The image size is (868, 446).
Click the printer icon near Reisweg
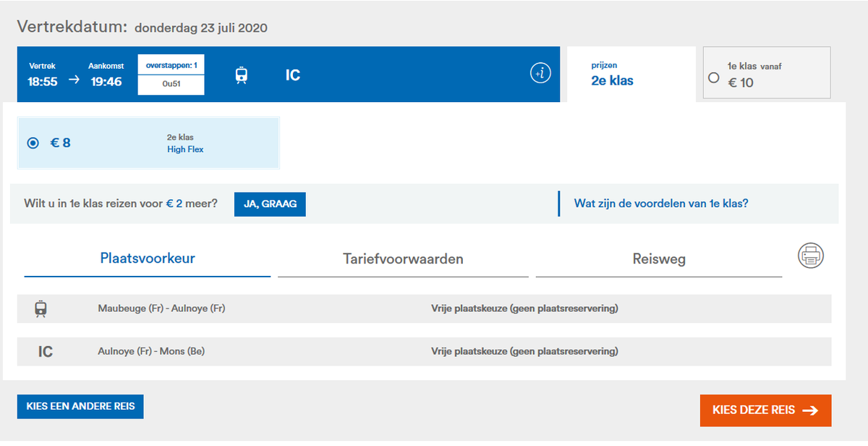click(x=811, y=256)
